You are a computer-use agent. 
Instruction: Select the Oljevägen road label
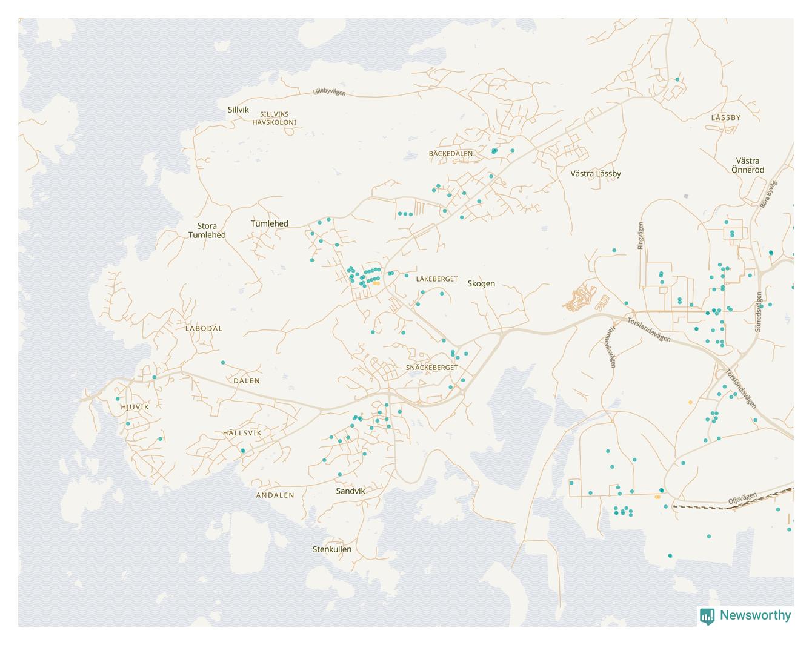742,498
